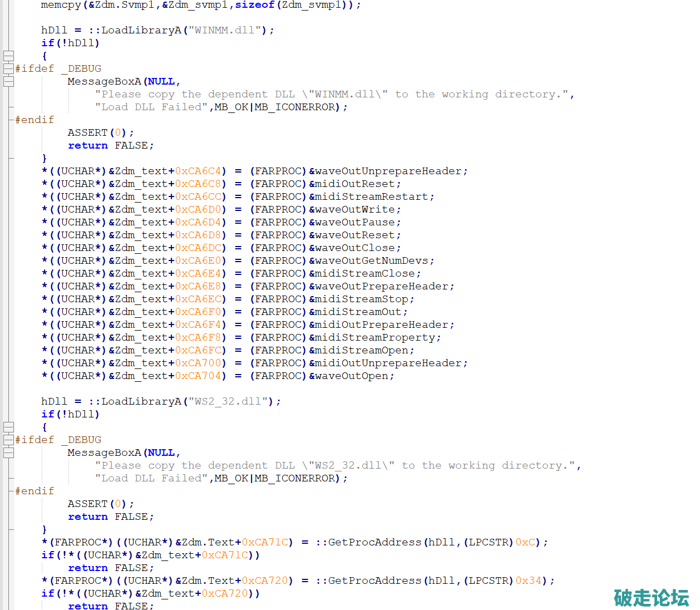Screen dimensions: 700x610
Task: Click the "WINMM.dll" string in LoadLibraryA call
Action: click(x=225, y=31)
